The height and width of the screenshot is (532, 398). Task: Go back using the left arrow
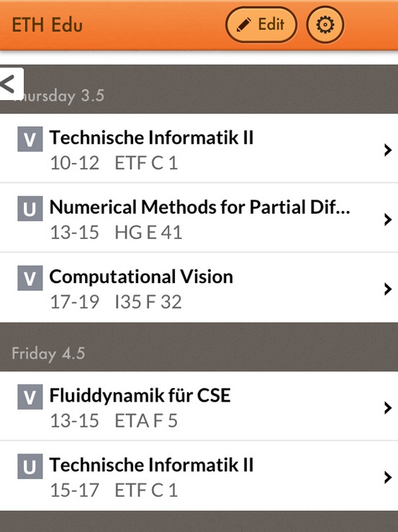point(12,84)
